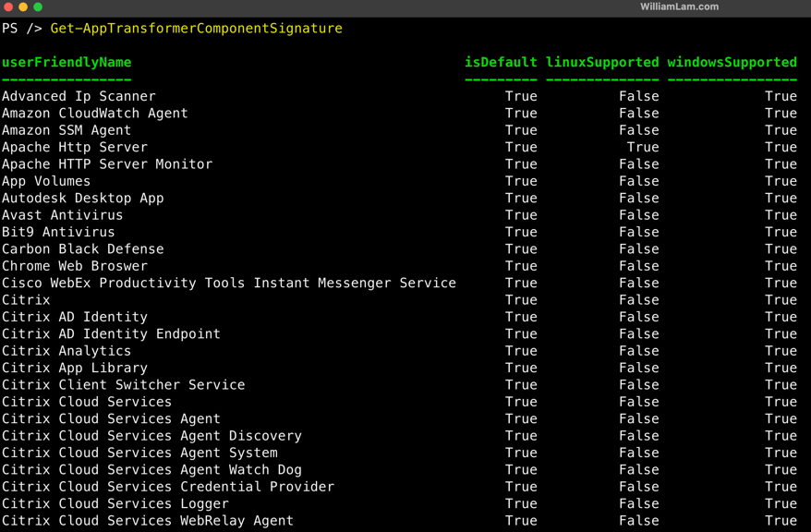Image resolution: width=811 pixels, height=532 pixels.
Task: Click the PS prompt at the top
Action: click(x=10, y=29)
